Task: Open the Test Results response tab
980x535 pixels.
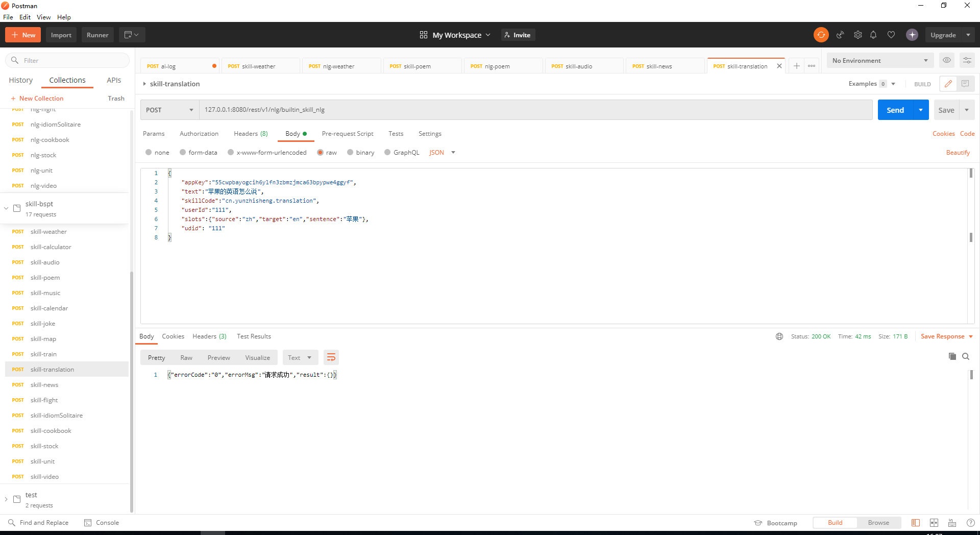Action: pos(254,336)
